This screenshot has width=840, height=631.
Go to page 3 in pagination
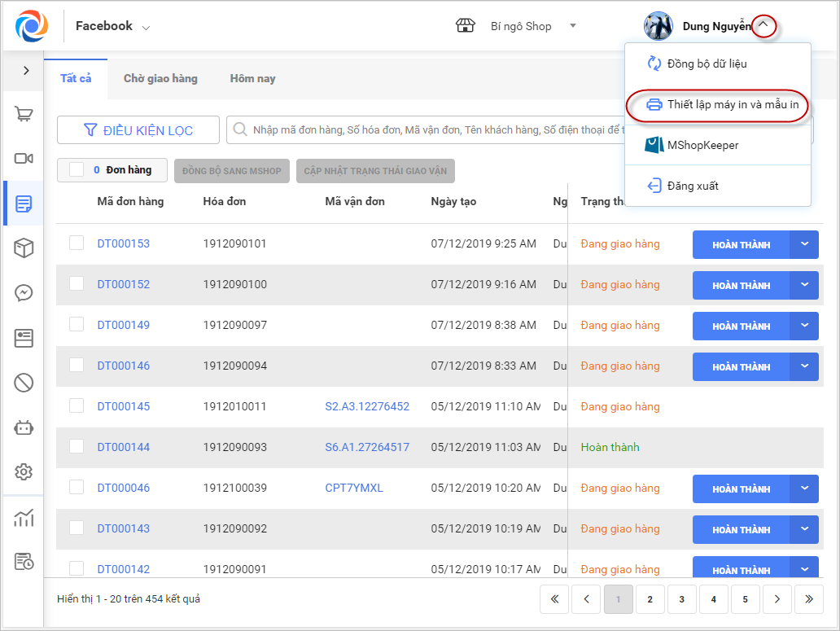(681, 599)
